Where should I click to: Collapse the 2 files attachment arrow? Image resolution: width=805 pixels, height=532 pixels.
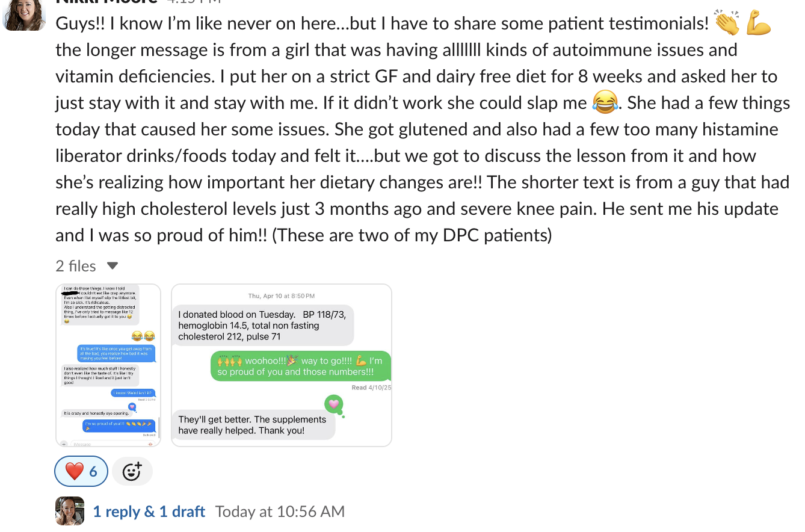coord(113,266)
